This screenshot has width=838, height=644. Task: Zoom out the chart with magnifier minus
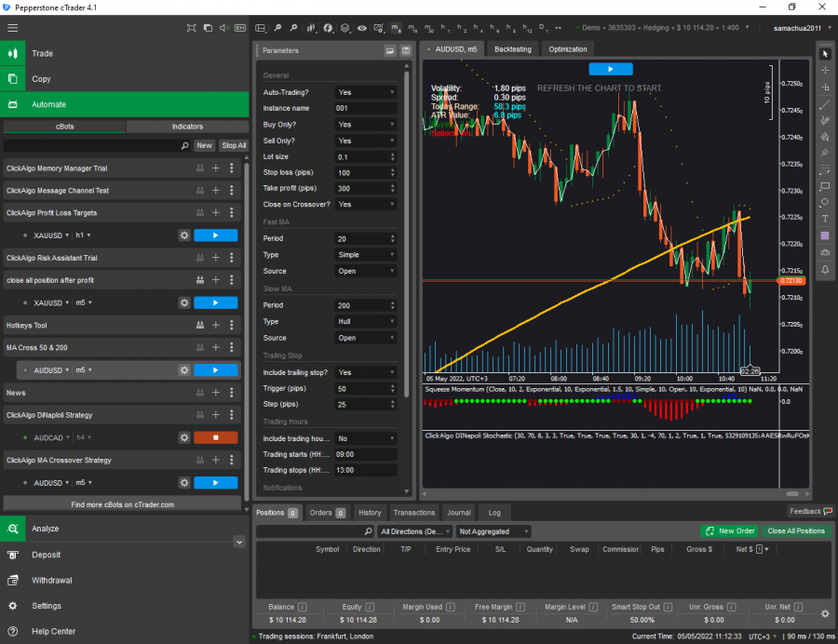tap(277, 28)
